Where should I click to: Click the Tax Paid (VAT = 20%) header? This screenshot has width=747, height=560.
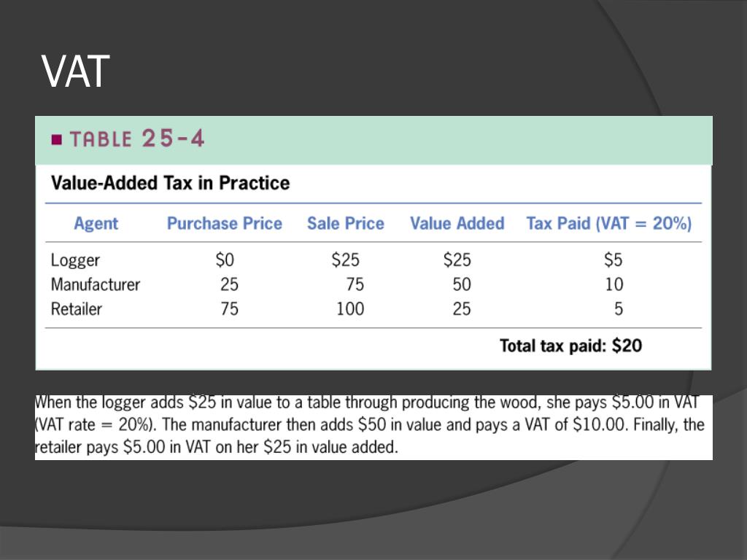point(608,224)
